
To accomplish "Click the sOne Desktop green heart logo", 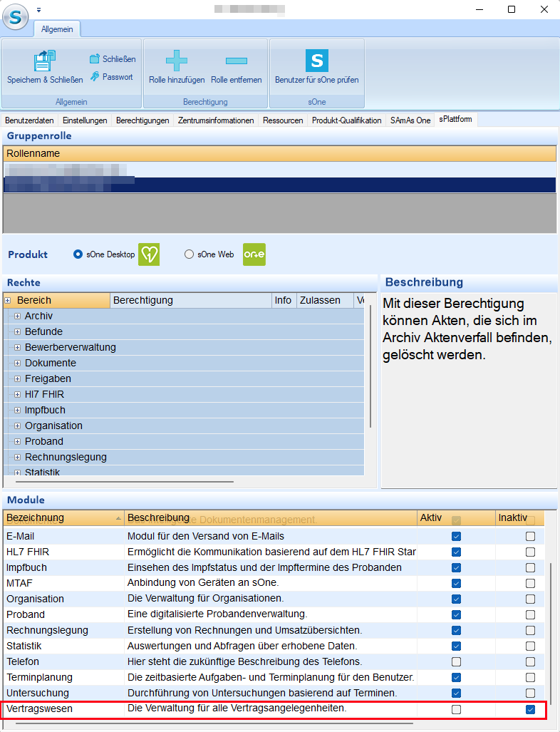I will coord(149,254).
